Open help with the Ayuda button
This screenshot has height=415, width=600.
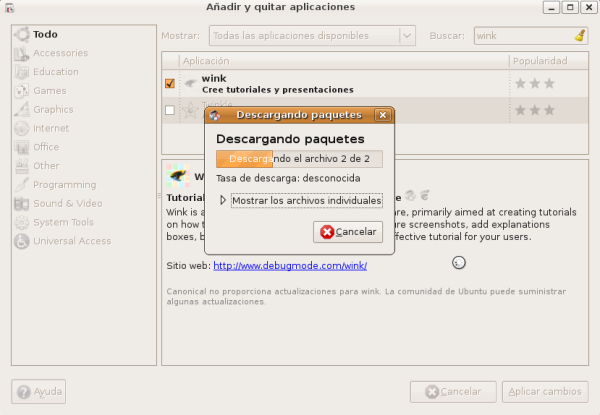click(x=39, y=391)
